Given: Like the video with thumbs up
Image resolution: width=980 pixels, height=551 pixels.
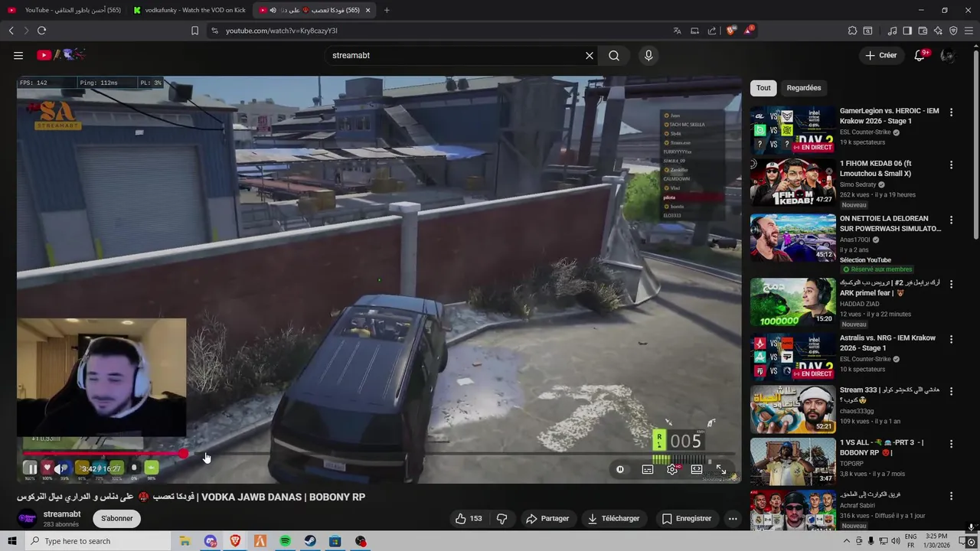Looking at the screenshot, I should tap(469, 518).
